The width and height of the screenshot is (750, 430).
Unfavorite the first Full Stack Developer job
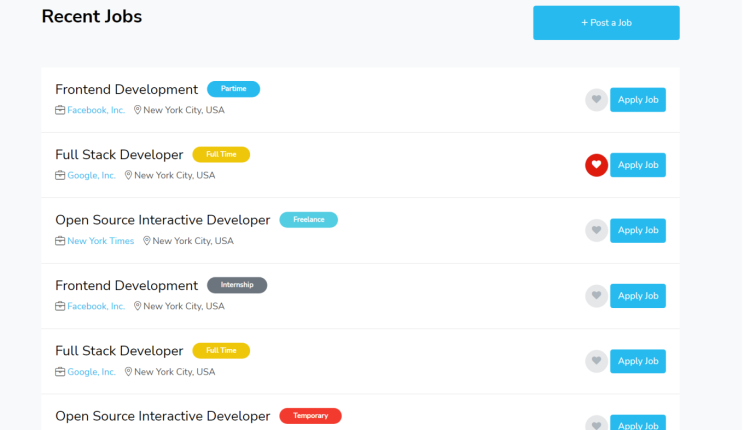tap(596, 165)
